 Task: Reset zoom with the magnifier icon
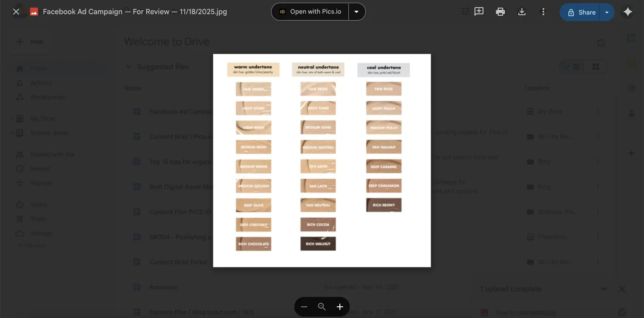pyautogui.click(x=322, y=307)
